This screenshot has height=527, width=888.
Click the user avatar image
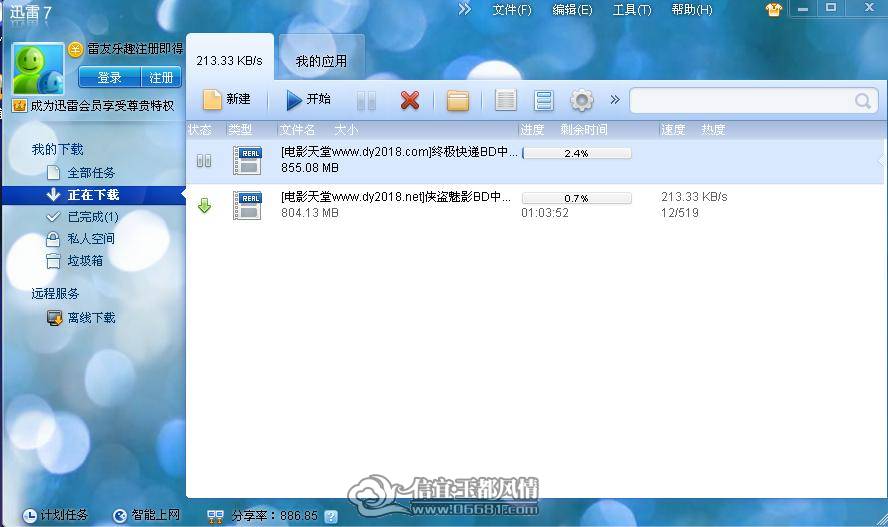tap(38, 68)
